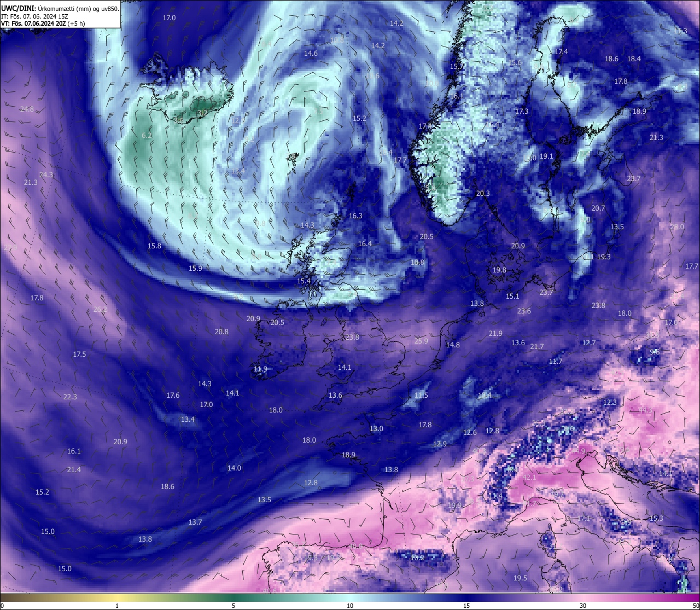Click the 24.3 value on the map
The height and width of the screenshot is (610, 700).
(46, 175)
